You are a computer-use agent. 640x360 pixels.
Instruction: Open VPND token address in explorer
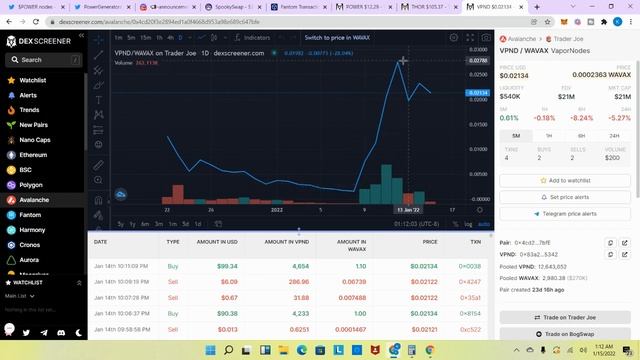click(624, 254)
